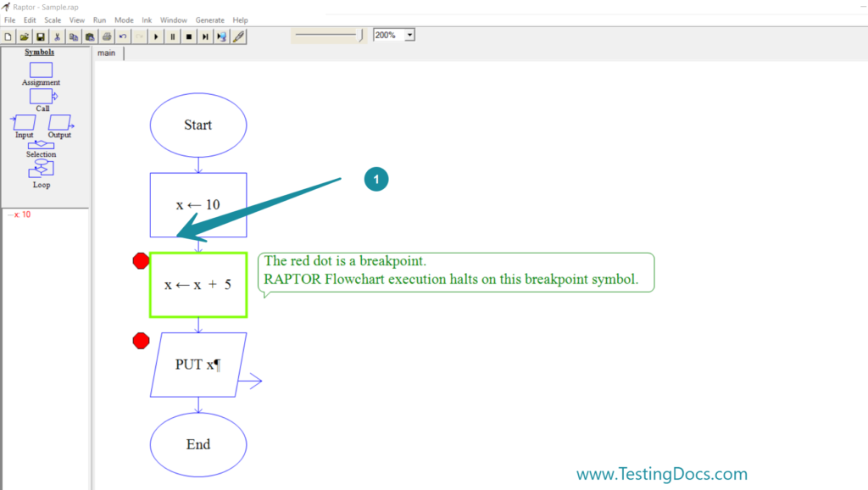Toggle the breakpoint on the x assignment symbol
868x490 pixels.
pos(140,260)
